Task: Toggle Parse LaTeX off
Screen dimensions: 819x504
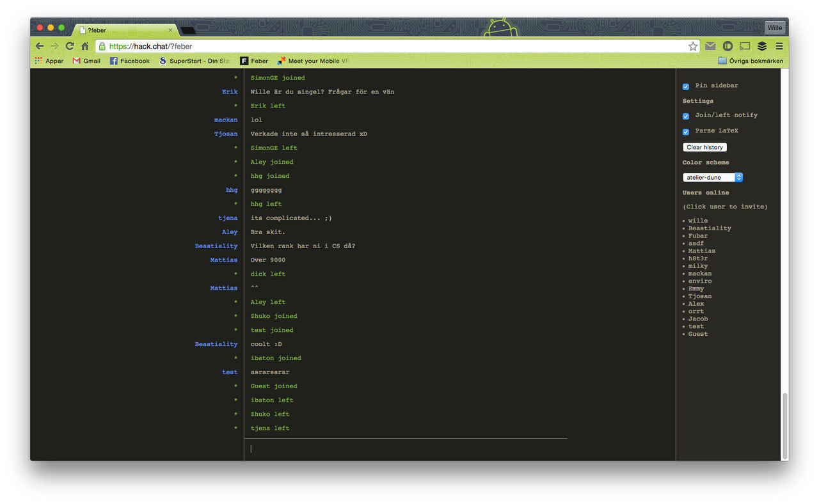Action: coord(685,130)
